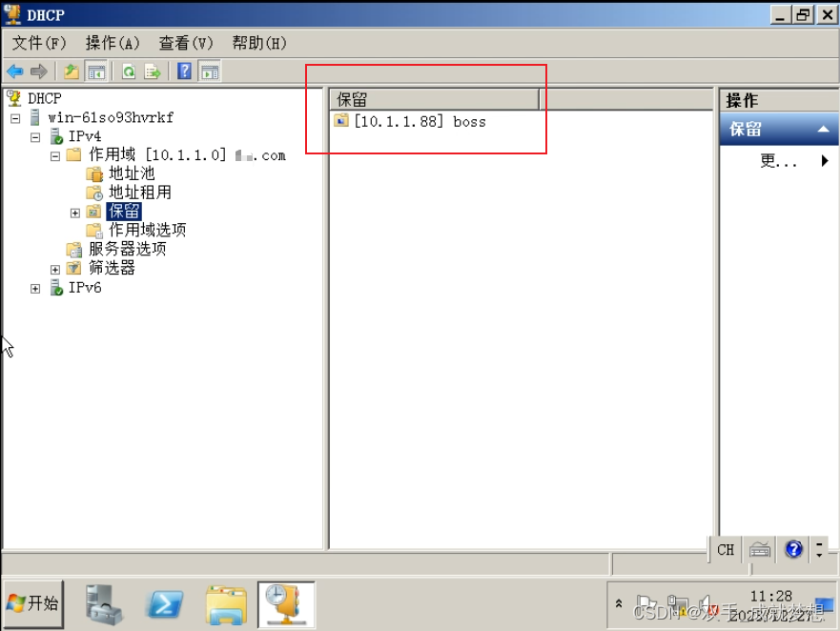Viewport: 840px width, 631px height.
Task: Click the 11:28 clock in the tray
Action: 771,596
